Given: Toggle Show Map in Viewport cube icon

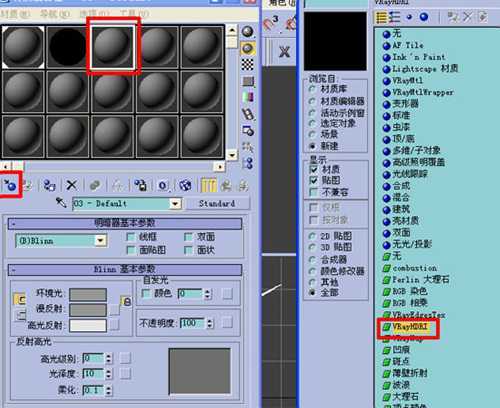Looking at the screenshot, I should [185, 185].
